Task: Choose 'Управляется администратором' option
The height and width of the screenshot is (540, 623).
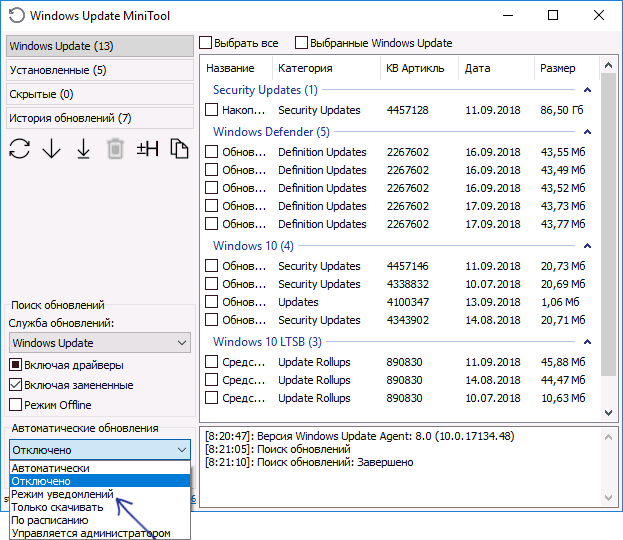Action: click(x=100, y=533)
